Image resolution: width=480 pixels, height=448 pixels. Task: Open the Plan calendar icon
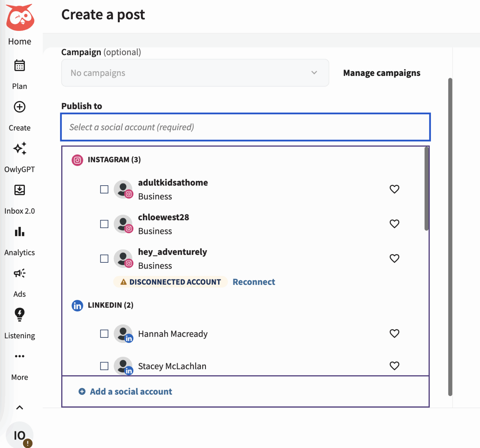pos(20,65)
